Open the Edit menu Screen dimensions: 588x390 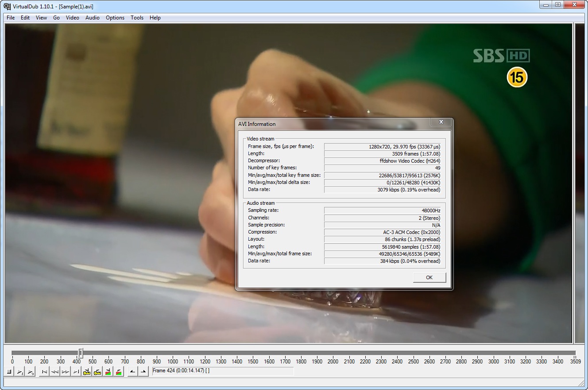25,18
